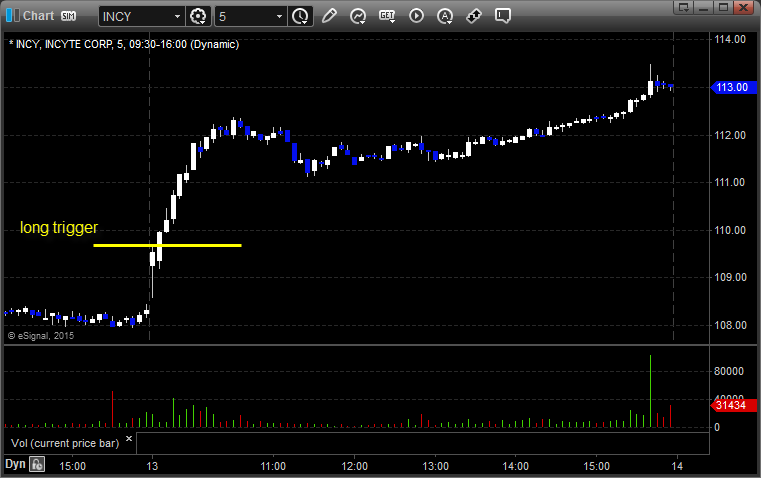The height and width of the screenshot is (478, 761).
Task: Open the window options menu button
Action: pyautogui.click(x=684, y=7)
